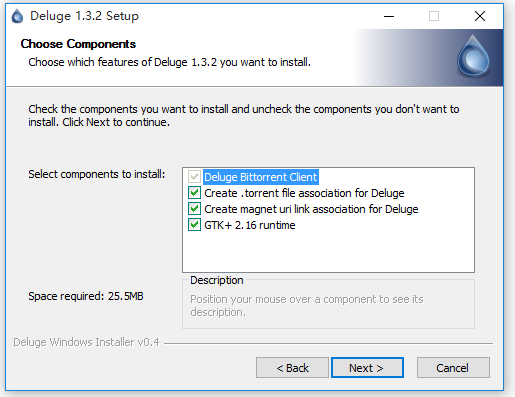Close the Deluge 1.3.2 Setup window
The width and height of the screenshot is (515, 397).
[x=480, y=16]
